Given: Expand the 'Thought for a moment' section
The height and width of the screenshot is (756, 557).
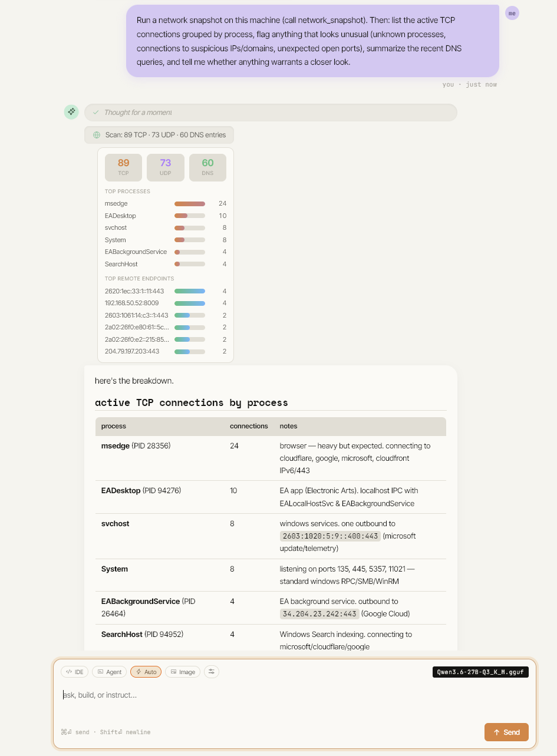Looking at the screenshot, I should (271, 113).
